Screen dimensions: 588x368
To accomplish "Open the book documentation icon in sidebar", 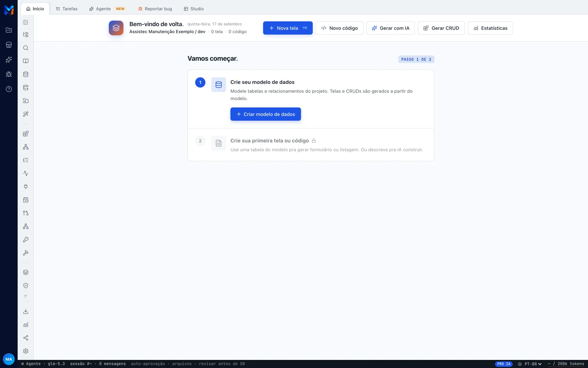I will tap(26, 61).
